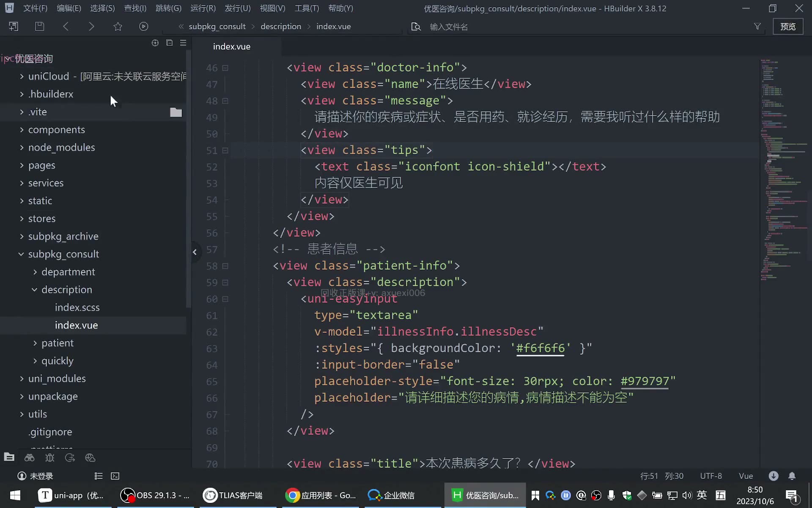This screenshot has height=508, width=812.
Task: Go back with the left arrow icon
Action: pyautogui.click(x=66, y=26)
